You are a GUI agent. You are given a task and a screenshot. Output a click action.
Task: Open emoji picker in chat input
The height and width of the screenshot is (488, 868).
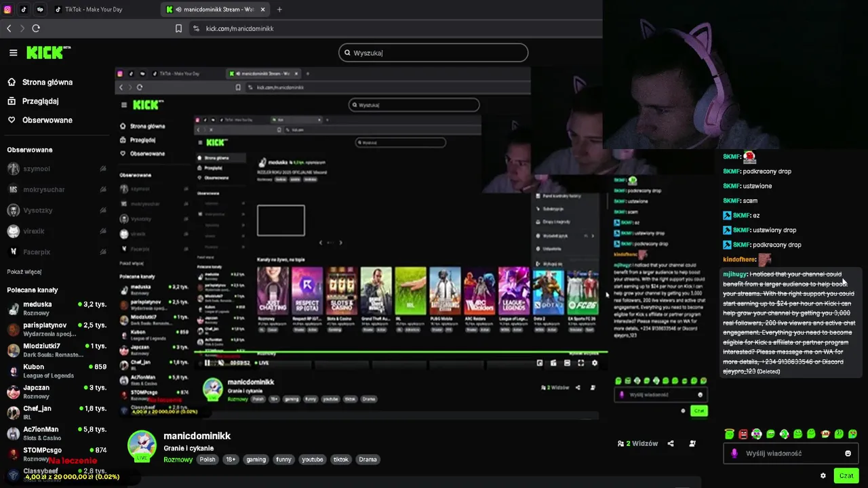(x=848, y=453)
